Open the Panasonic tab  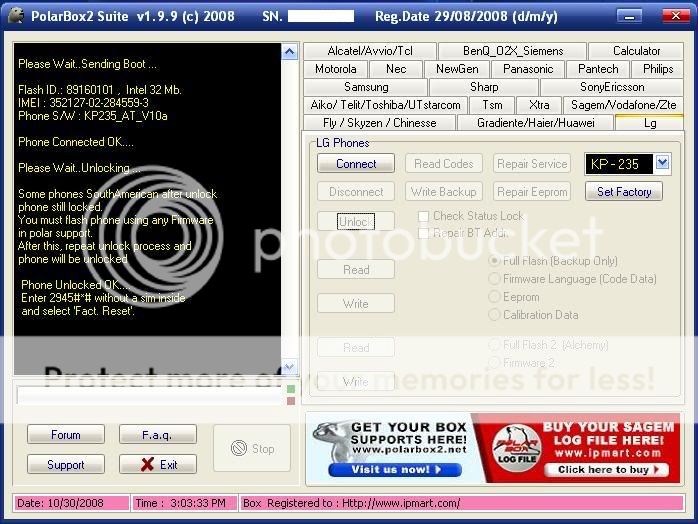point(528,69)
